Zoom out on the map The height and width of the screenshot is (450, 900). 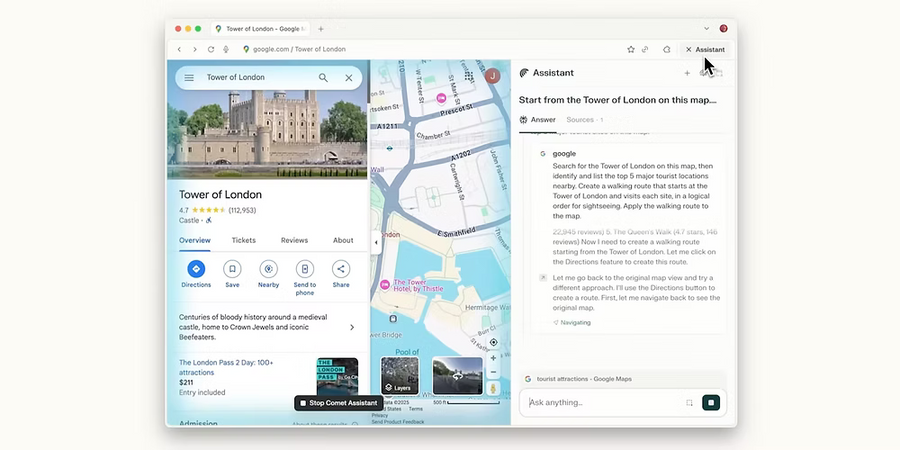pyautogui.click(x=493, y=372)
